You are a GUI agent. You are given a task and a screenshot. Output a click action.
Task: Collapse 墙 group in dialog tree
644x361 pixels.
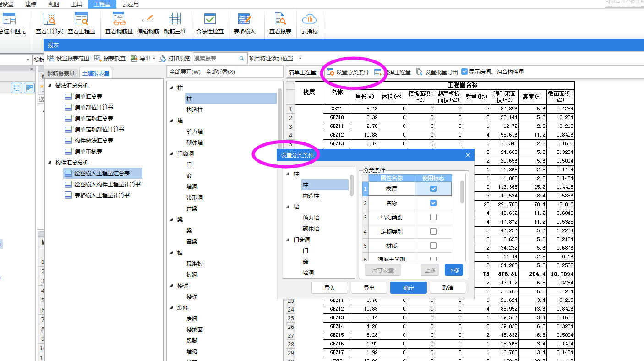(x=288, y=207)
